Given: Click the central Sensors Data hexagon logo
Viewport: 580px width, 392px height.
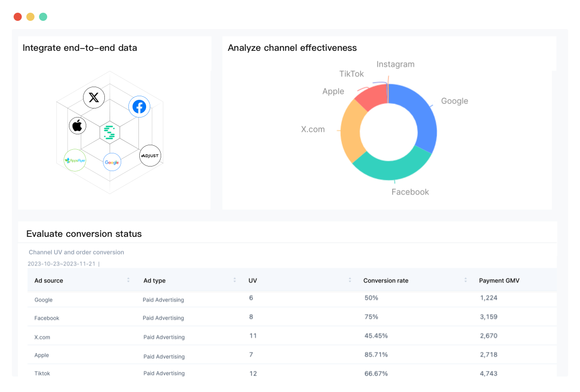Looking at the screenshot, I should (108, 132).
